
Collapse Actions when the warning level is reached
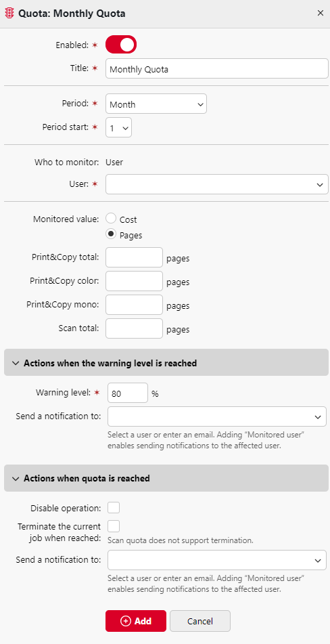click(x=166, y=363)
